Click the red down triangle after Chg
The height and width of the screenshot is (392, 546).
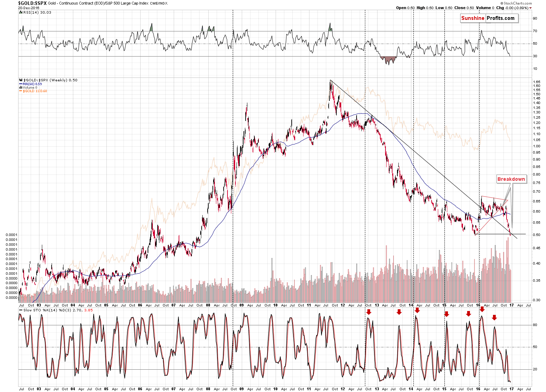point(530,8)
